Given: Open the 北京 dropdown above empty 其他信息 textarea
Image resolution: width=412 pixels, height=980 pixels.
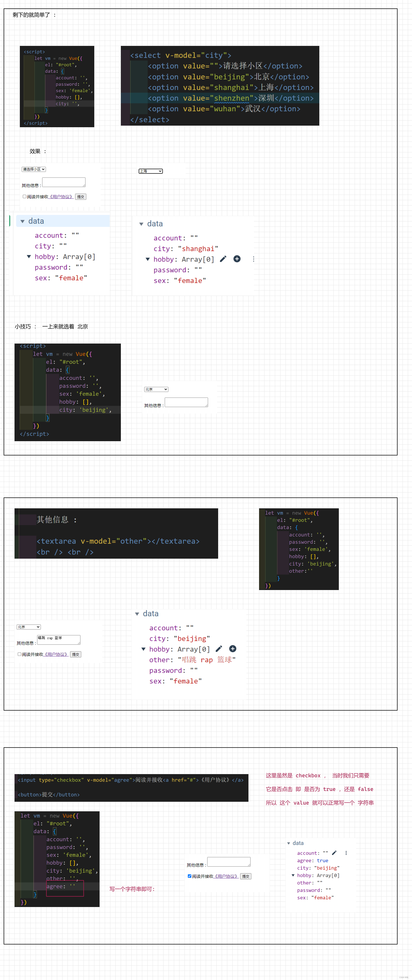Looking at the screenshot, I should point(156,390).
